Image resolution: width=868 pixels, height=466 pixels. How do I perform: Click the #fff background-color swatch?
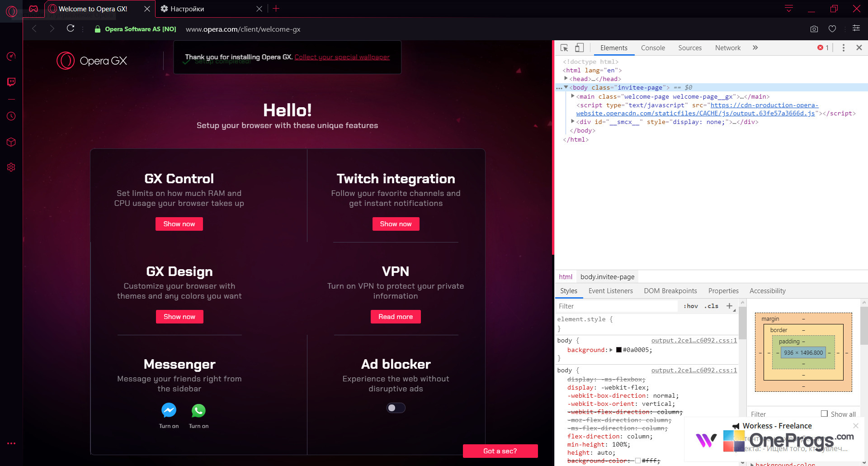(637, 461)
